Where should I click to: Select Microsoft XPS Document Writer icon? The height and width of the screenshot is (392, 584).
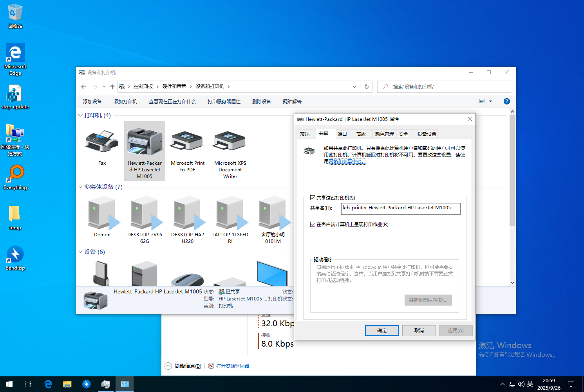coord(230,143)
